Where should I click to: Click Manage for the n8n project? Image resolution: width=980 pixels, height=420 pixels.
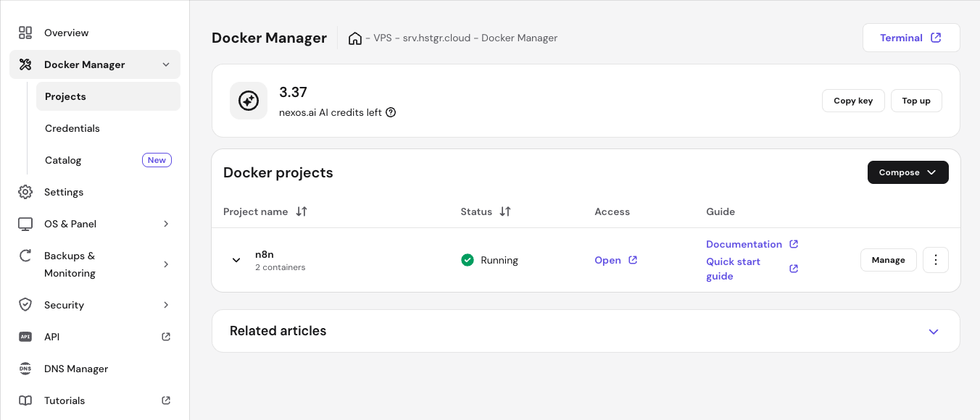coord(888,259)
